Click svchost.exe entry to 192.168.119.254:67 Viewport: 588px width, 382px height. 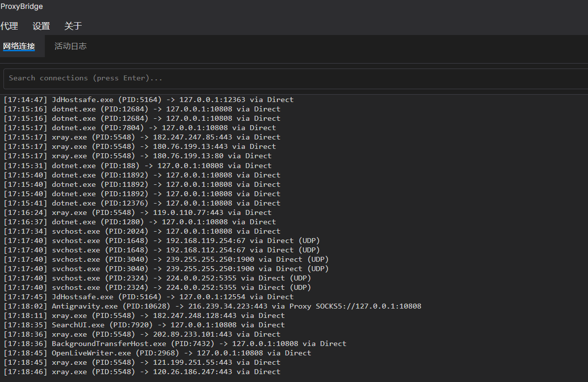162,241
